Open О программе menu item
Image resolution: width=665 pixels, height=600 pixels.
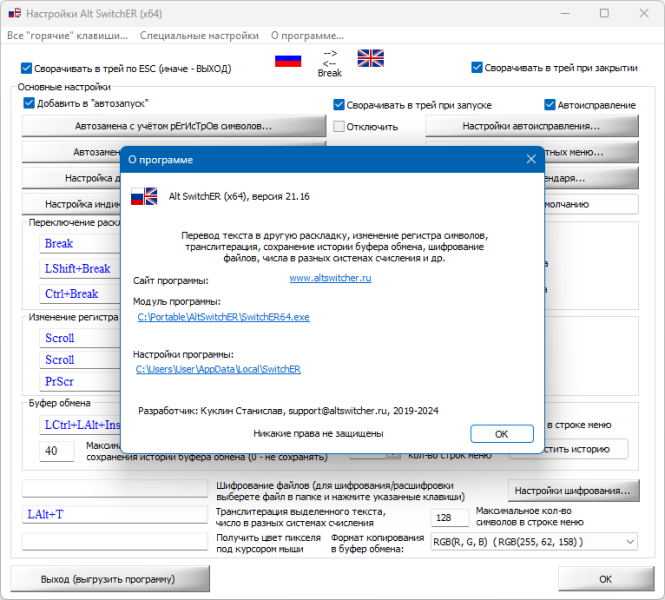307,36
